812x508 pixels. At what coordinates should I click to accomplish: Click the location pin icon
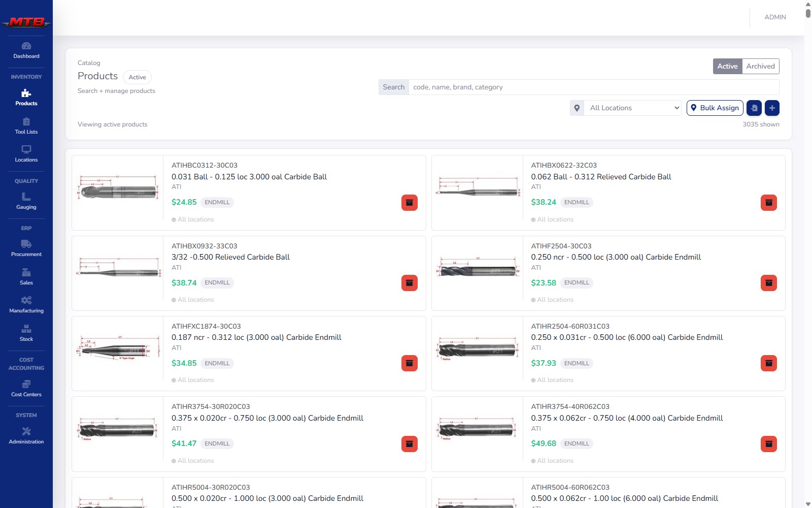click(577, 108)
